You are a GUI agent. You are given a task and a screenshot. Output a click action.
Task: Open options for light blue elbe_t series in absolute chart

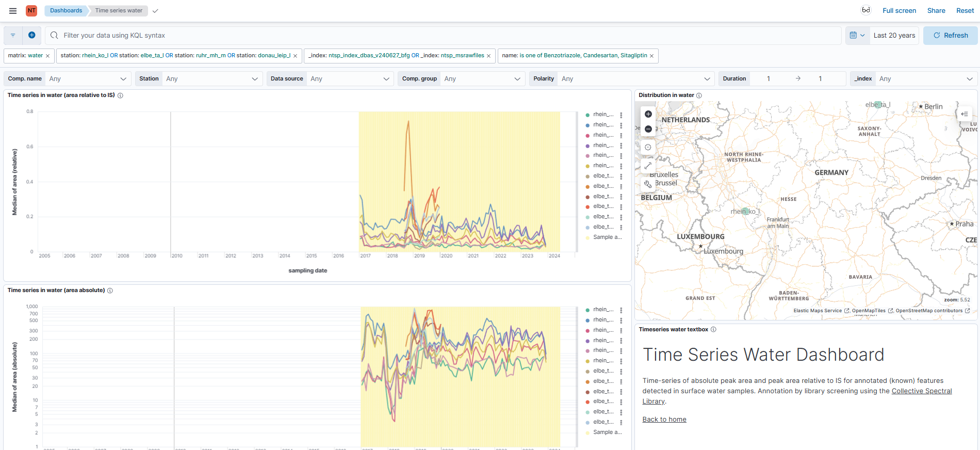621,422
